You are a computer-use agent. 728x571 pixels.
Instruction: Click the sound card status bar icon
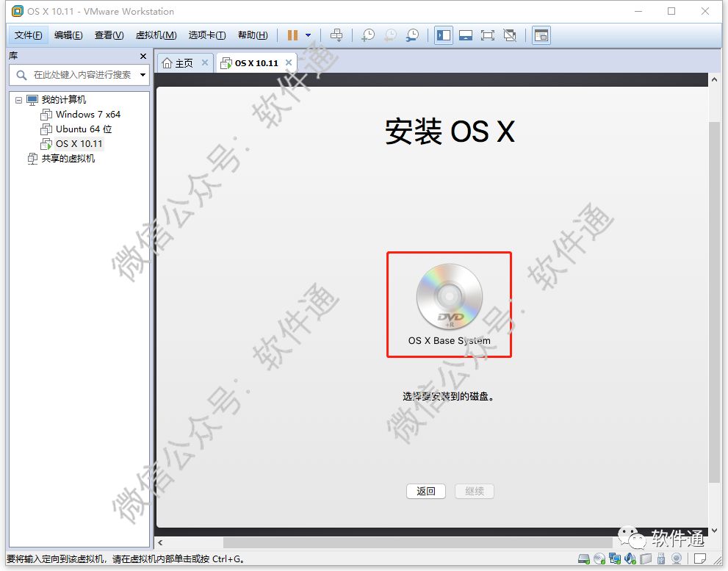point(630,559)
